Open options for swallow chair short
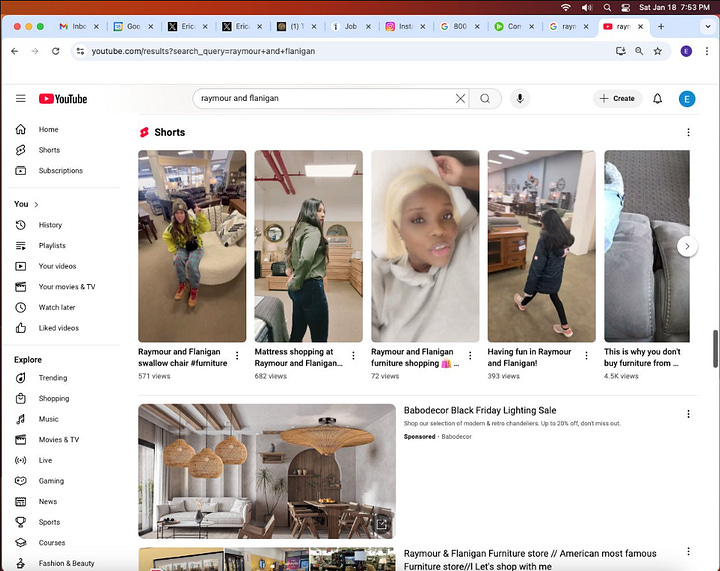 pos(237,355)
